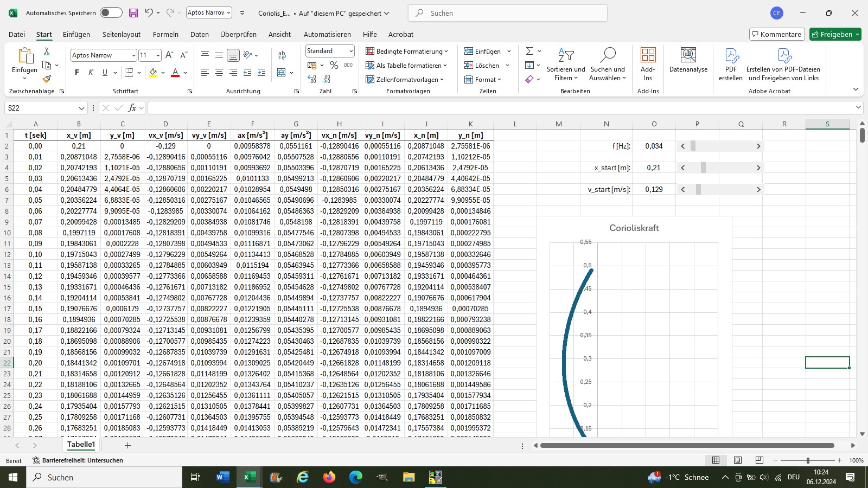Open Sortieren und Filtern tool
The width and height of the screenshot is (868, 488).
click(x=566, y=65)
